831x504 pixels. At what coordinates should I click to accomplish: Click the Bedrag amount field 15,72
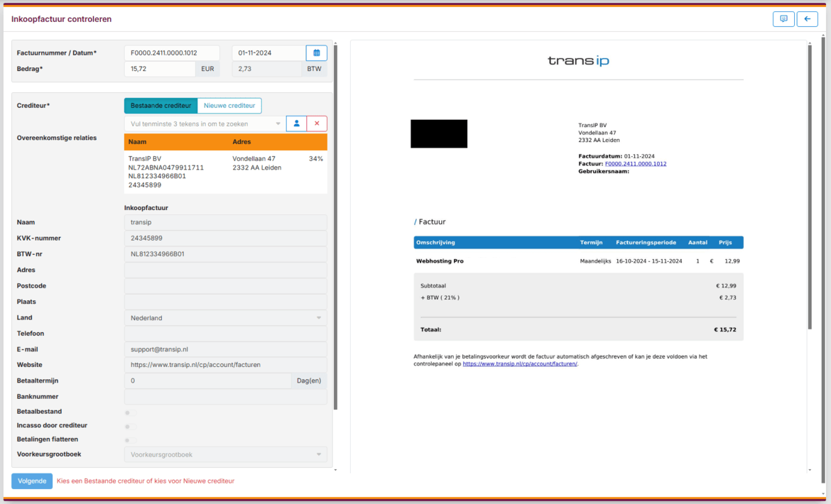click(x=160, y=69)
